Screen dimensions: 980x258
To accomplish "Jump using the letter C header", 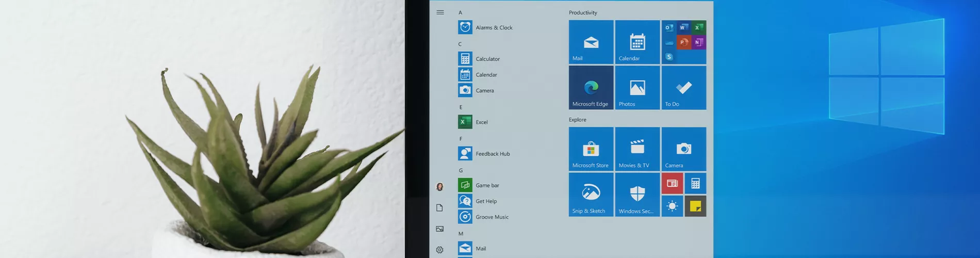I will [x=460, y=44].
